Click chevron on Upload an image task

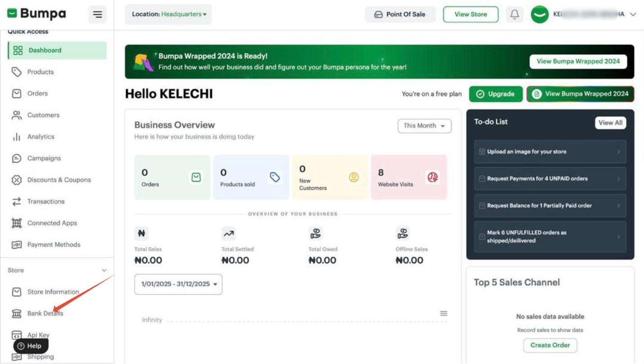click(x=618, y=152)
